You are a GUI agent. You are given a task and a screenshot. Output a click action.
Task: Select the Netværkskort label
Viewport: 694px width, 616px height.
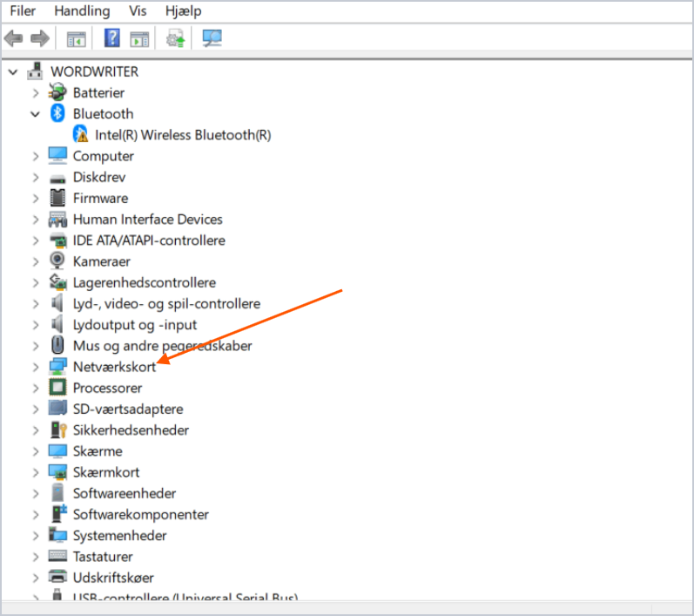[x=115, y=367]
